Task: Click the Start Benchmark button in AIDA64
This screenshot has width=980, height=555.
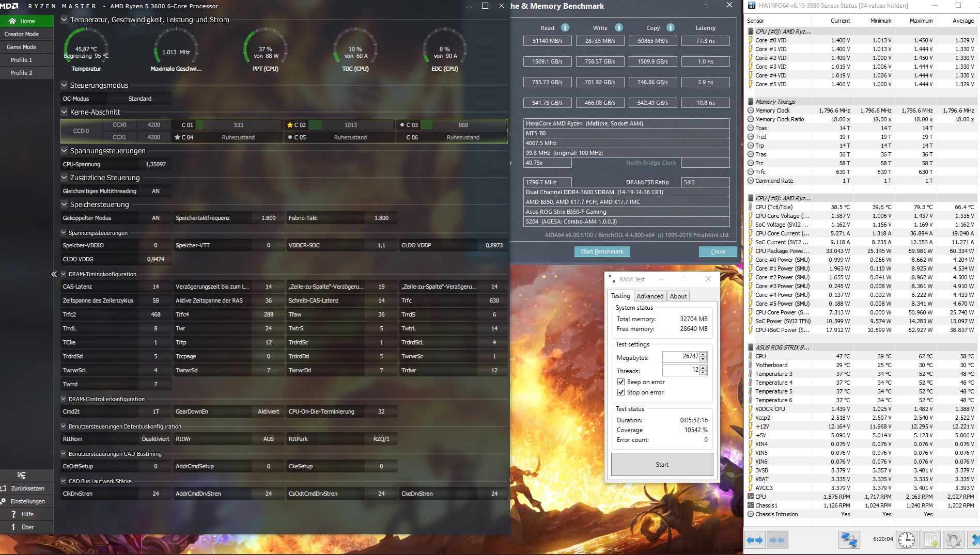Action: point(602,251)
